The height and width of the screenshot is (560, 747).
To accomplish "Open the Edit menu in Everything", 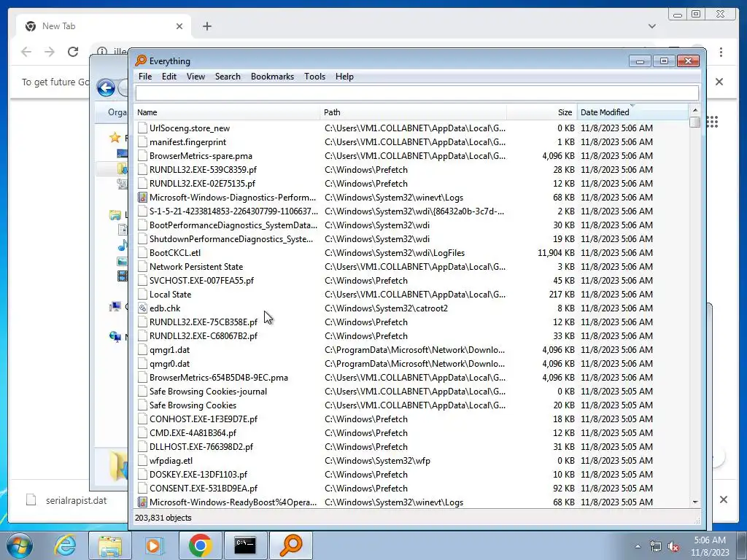I will (x=169, y=77).
